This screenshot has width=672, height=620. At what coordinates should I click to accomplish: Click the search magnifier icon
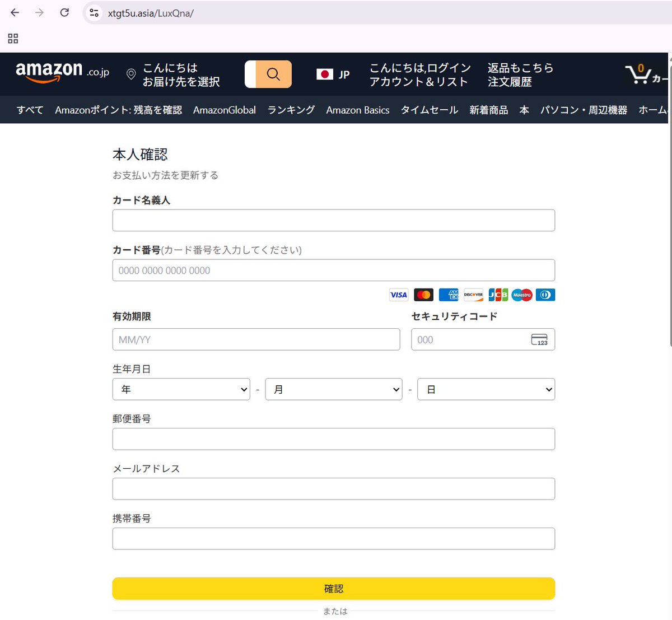point(273,74)
